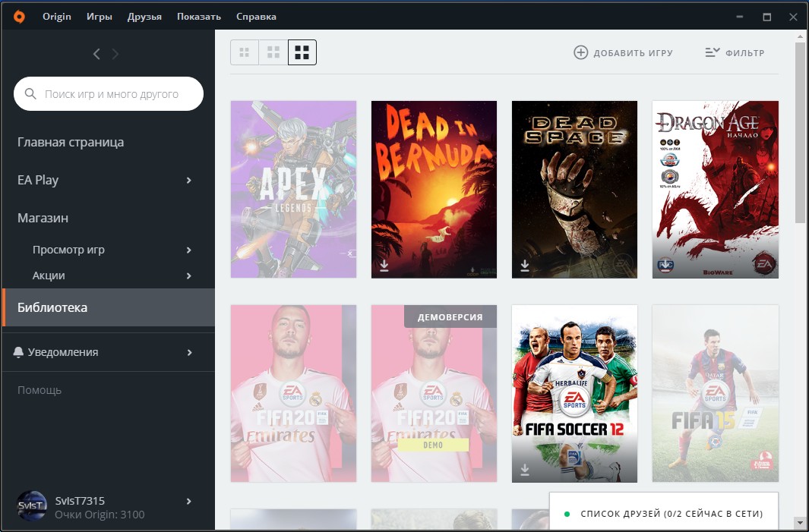Click the green online status dot

tap(567, 514)
